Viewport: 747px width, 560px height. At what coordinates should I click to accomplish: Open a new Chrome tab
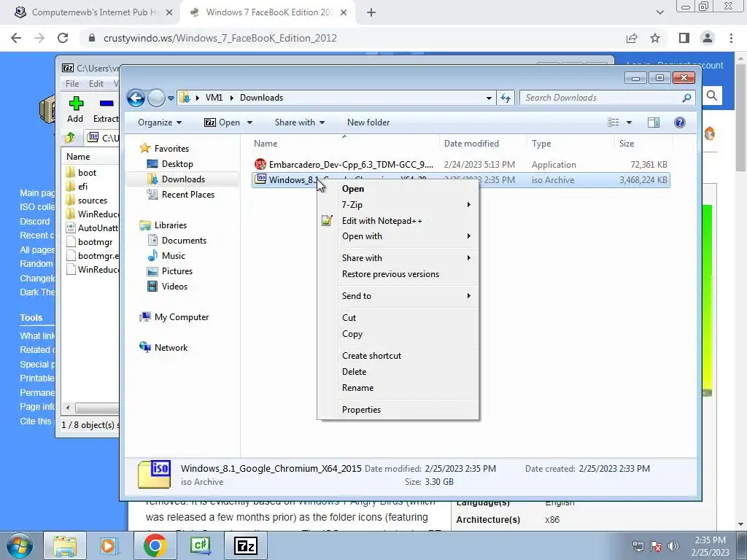pyautogui.click(x=371, y=12)
